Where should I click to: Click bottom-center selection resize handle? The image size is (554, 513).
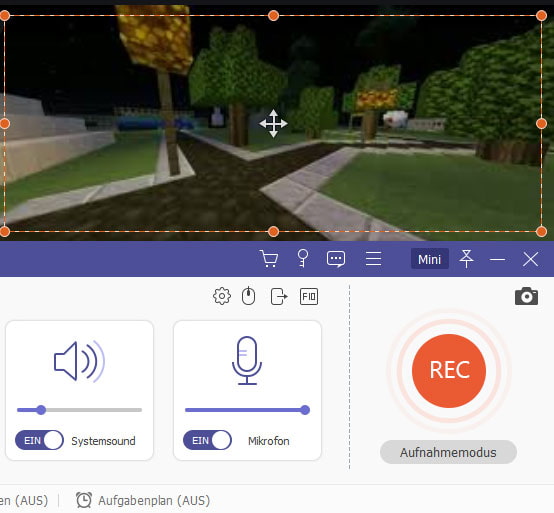pyautogui.click(x=273, y=232)
